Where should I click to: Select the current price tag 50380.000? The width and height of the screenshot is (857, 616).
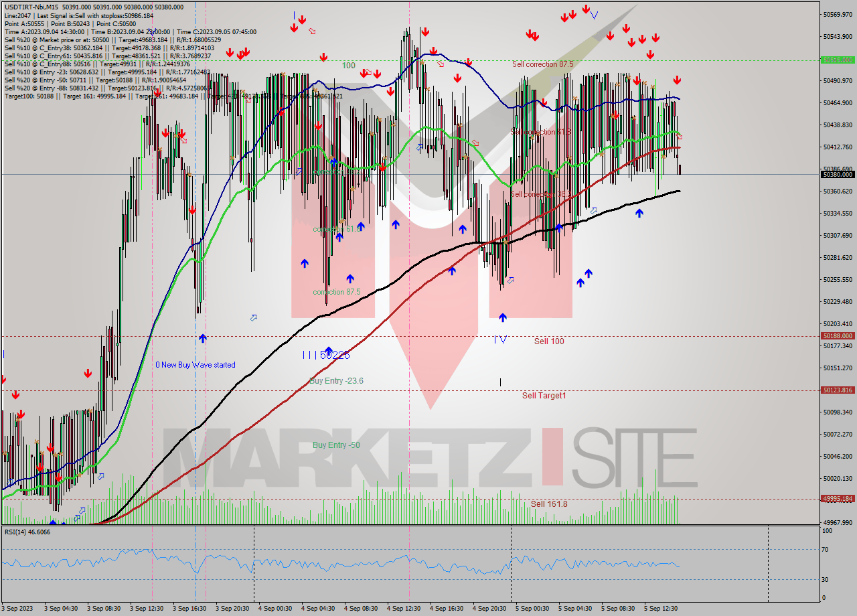pyautogui.click(x=838, y=174)
